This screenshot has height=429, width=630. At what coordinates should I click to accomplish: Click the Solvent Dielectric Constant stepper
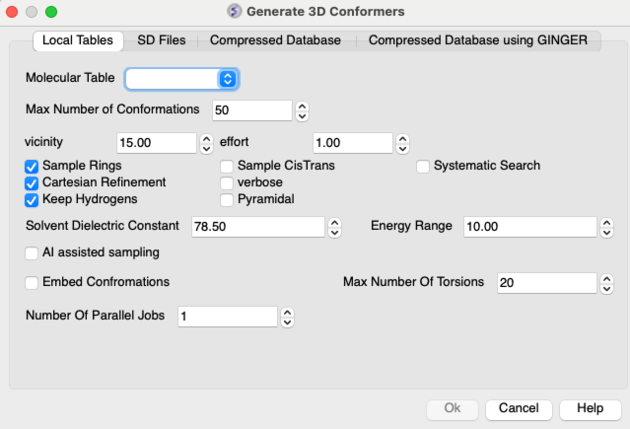click(x=335, y=227)
